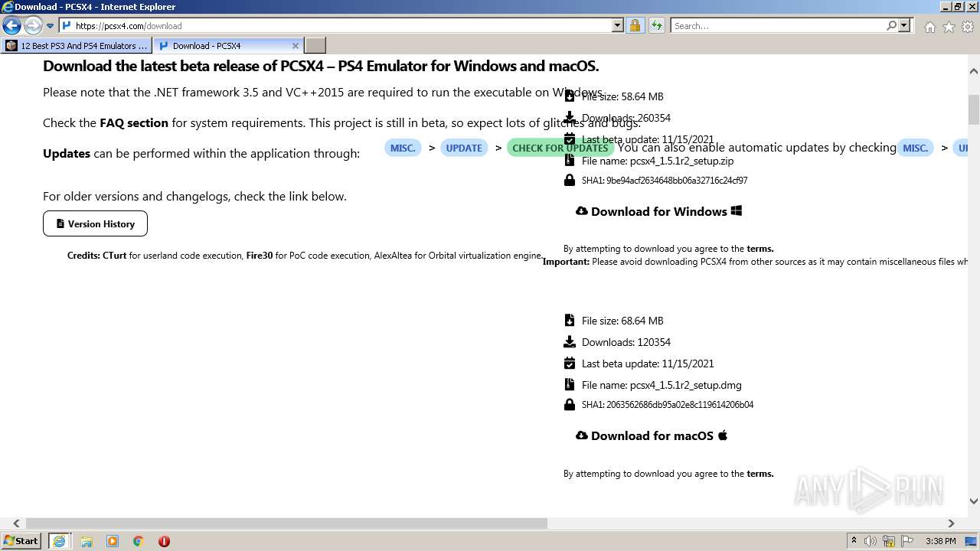Open the terms link under macOS download
The height and width of the screenshot is (551, 980).
point(760,474)
